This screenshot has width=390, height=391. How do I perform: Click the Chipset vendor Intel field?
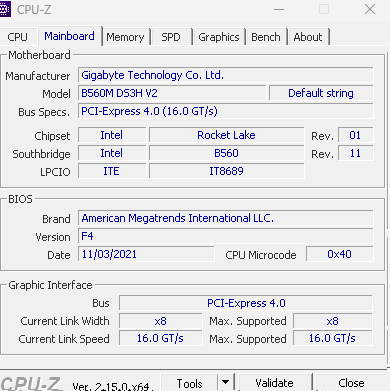pos(112,135)
